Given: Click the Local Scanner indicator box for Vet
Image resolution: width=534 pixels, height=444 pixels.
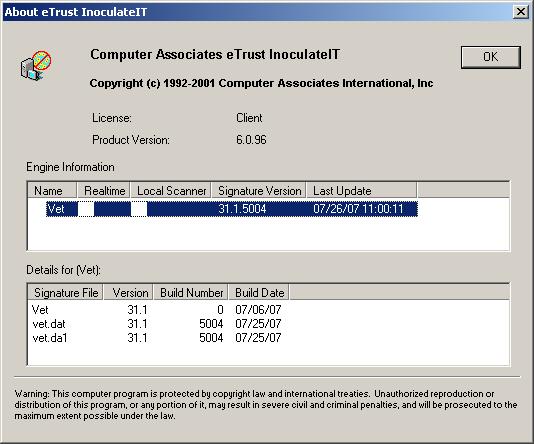Looking at the screenshot, I should pos(139,209).
